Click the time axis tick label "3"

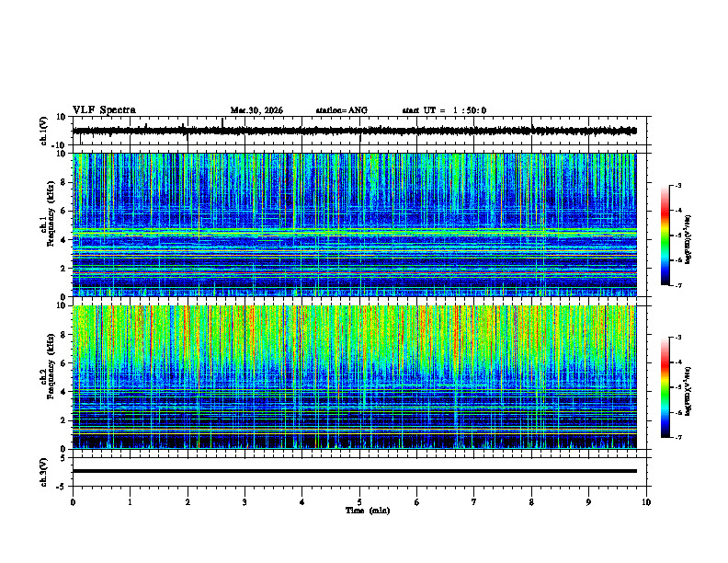click(245, 502)
